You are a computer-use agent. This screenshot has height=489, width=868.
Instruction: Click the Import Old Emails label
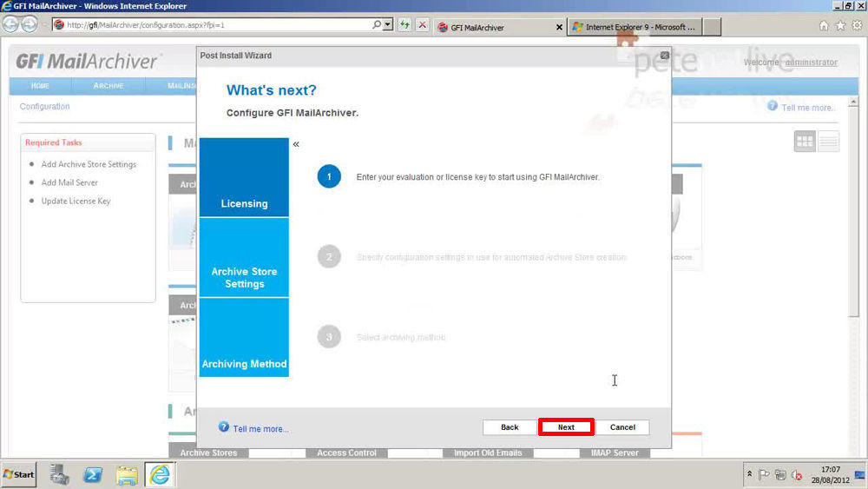(488, 453)
